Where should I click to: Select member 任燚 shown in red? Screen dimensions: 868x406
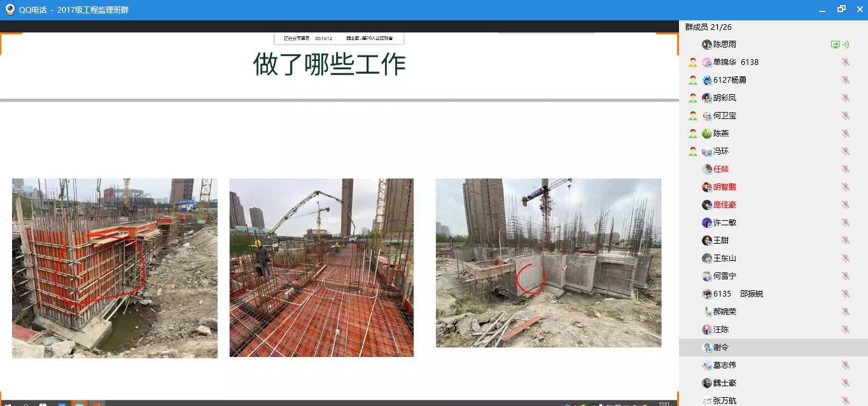pos(721,169)
